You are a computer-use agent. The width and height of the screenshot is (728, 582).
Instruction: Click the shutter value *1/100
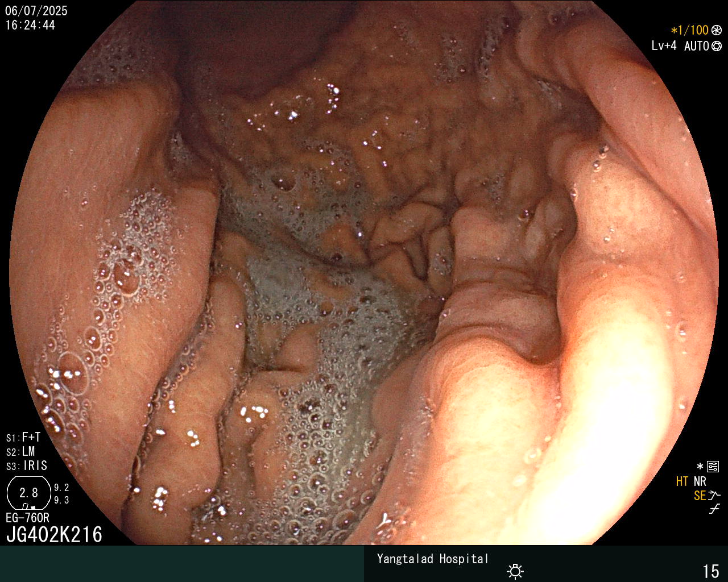point(689,31)
